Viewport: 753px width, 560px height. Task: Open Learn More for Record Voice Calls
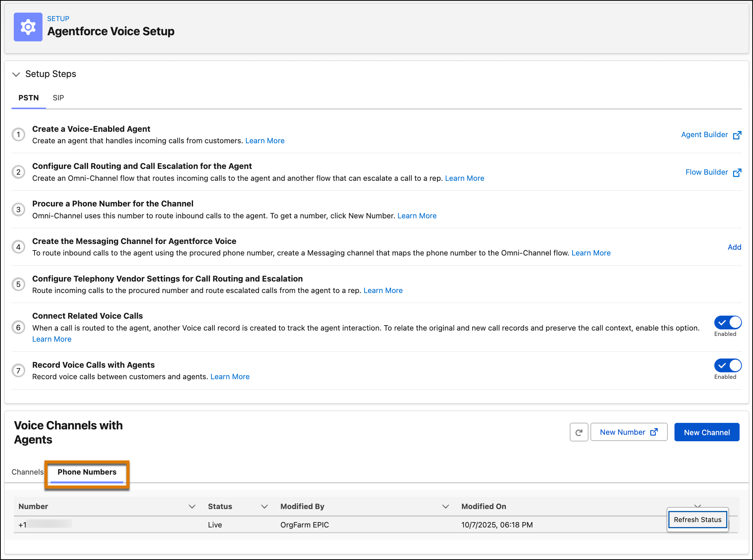230,377
